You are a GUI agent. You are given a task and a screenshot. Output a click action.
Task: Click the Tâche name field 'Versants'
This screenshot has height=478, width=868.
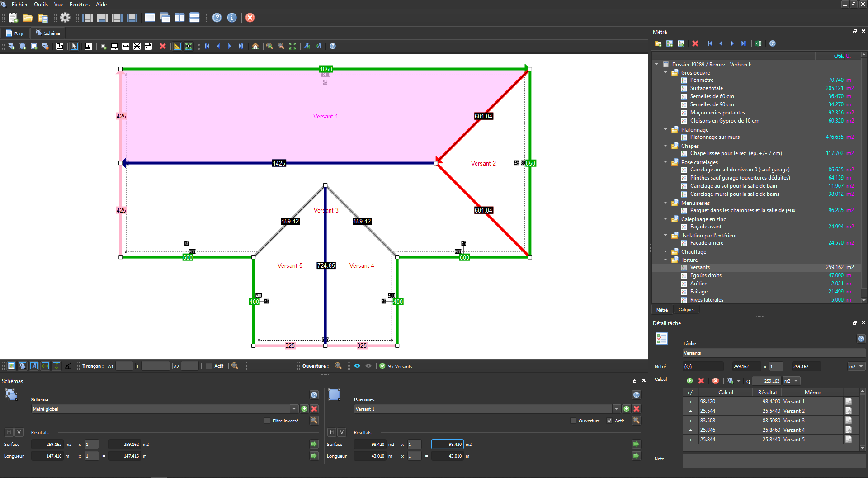click(774, 353)
